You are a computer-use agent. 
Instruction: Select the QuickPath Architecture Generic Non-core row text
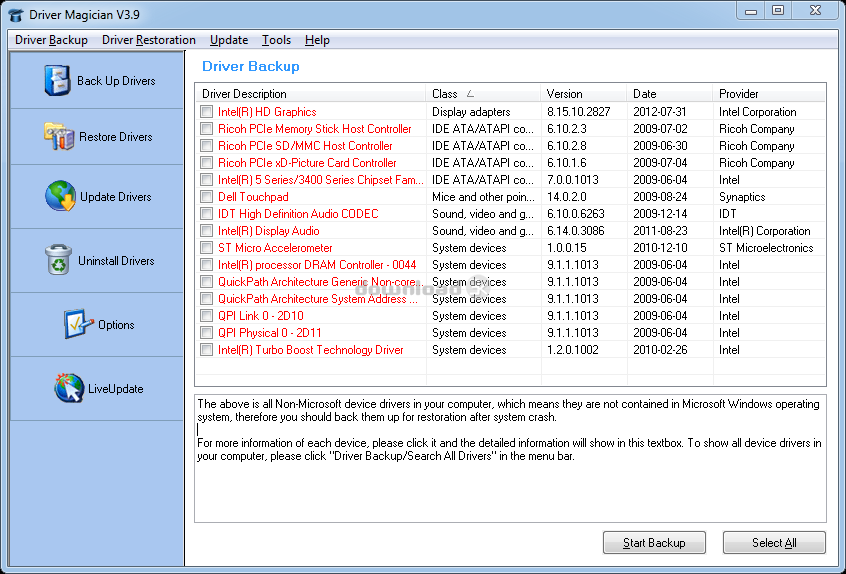click(319, 282)
